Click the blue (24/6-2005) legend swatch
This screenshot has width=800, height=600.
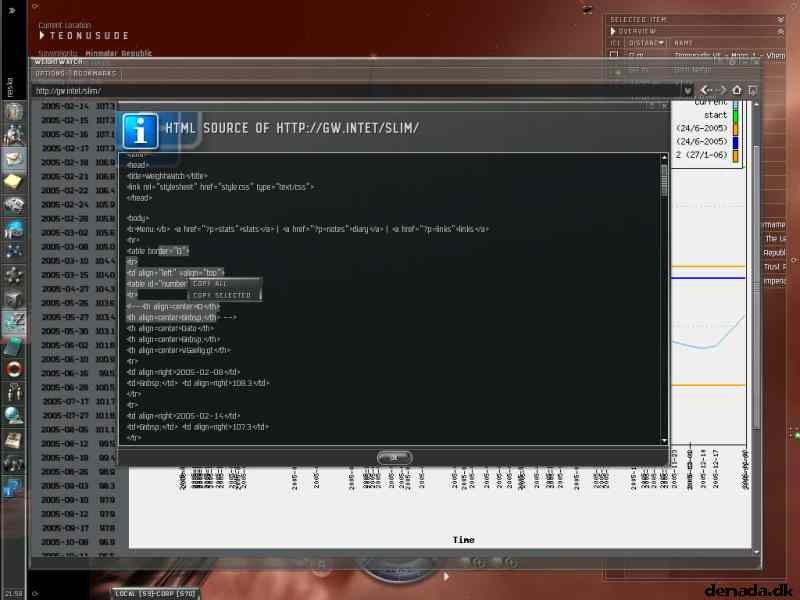(736, 141)
